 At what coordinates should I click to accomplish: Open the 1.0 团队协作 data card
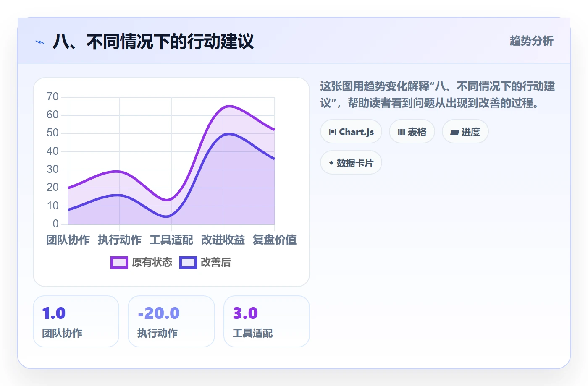coord(76,321)
